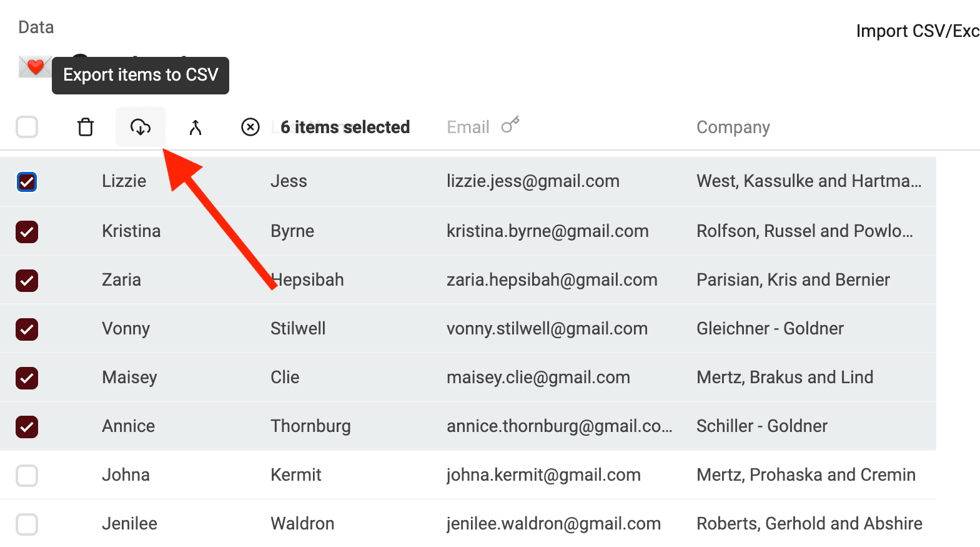Select the Jenilee Waldron row checkbox

[27, 524]
